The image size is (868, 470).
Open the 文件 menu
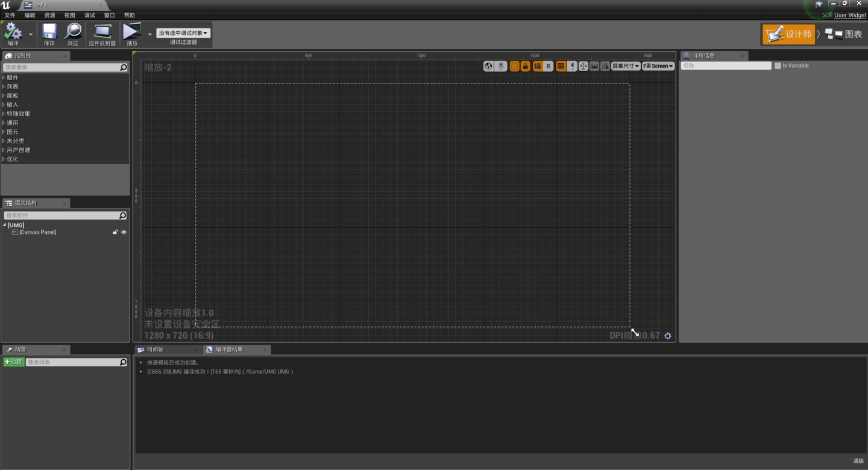point(10,15)
